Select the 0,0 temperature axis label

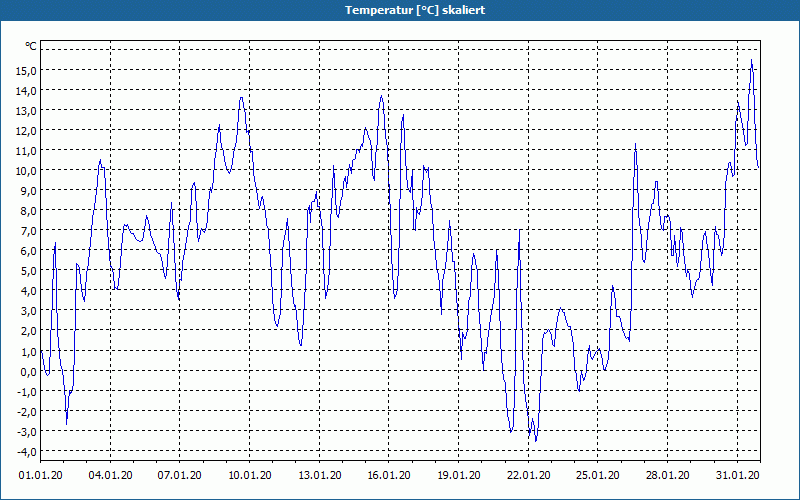[x=29, y=371]
